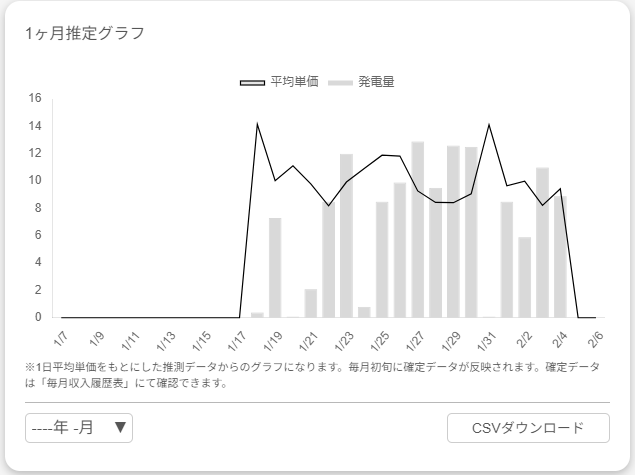This screenshot has height=475, width=635.
Task: Click the tallest bar at 1/27
Action: pos(417,230)
